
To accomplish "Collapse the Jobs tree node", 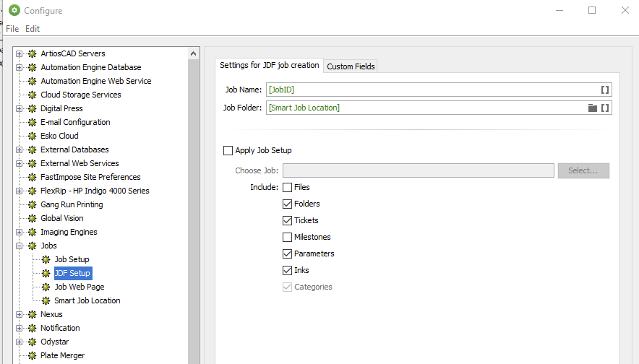I will (x=20, y=246).
